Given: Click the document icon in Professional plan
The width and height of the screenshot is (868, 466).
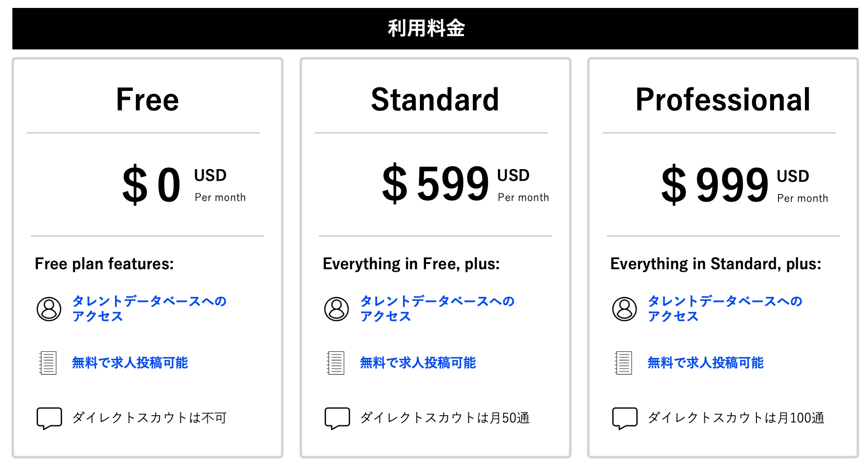Looking at the screenshot, I should pyautogui.click(x=624, y=363).
